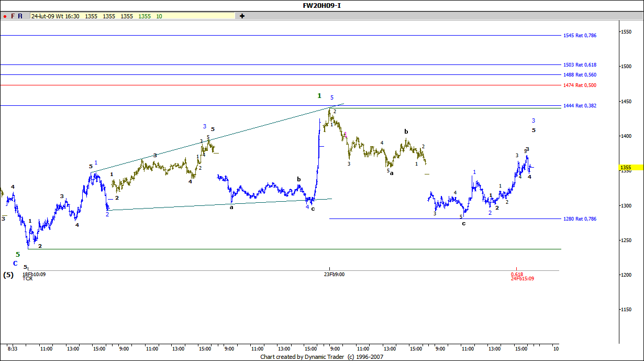
Task: Click the black plus crosshair icon
Action: coord(242,16)
